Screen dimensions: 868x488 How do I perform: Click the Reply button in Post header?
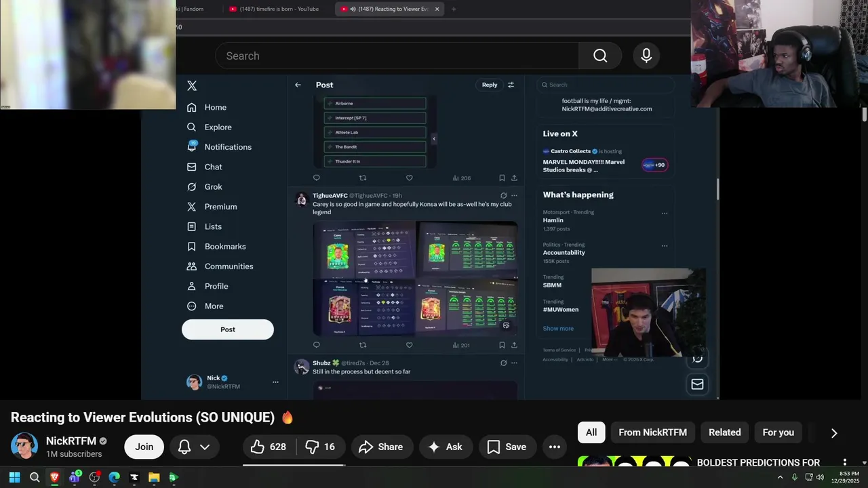pos(490,85)
